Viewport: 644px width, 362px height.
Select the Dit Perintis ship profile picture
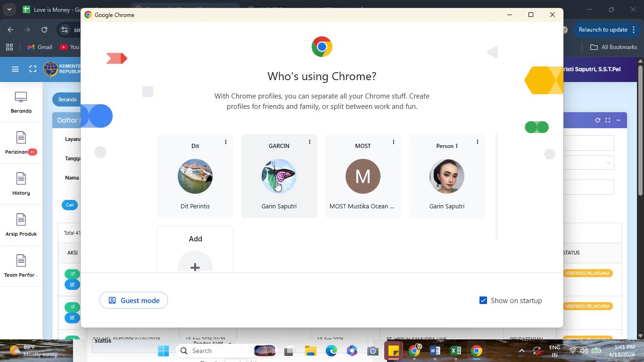point(195,176)
